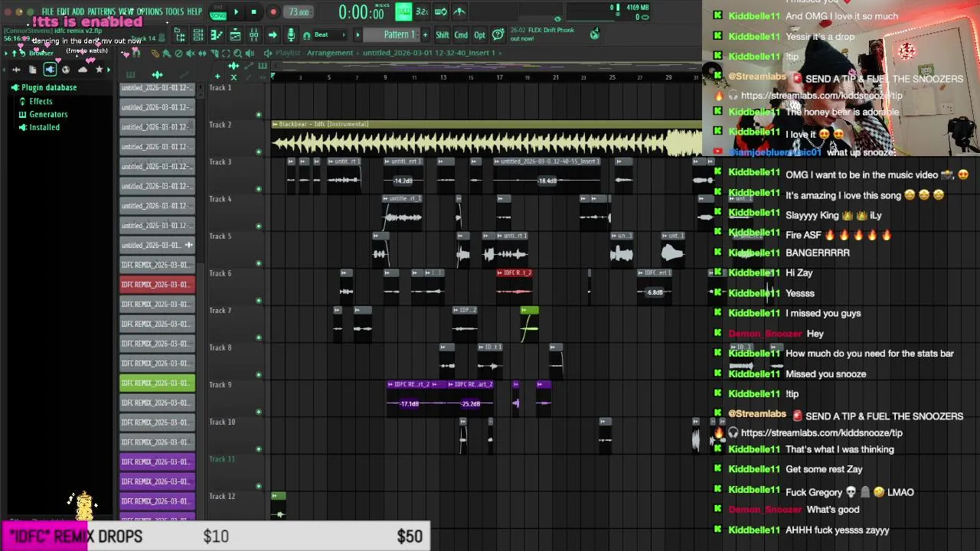Open the EDIT menu
The height and width of the screenshot is (551, 980).
click(64, 11)
